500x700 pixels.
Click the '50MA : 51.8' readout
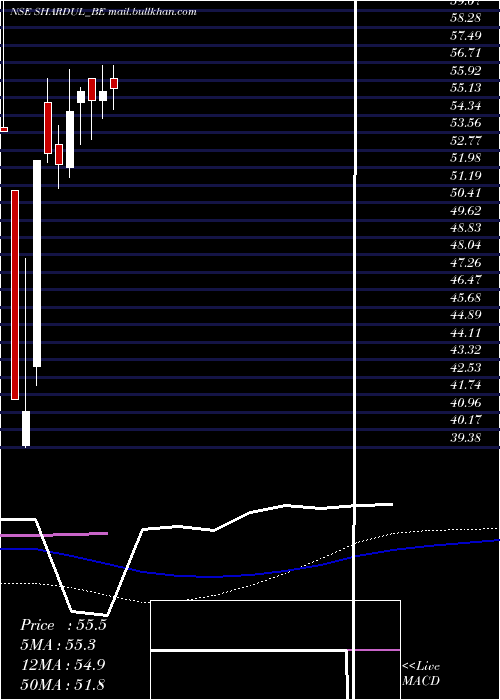pyautogui.click(x=63, y=684)
